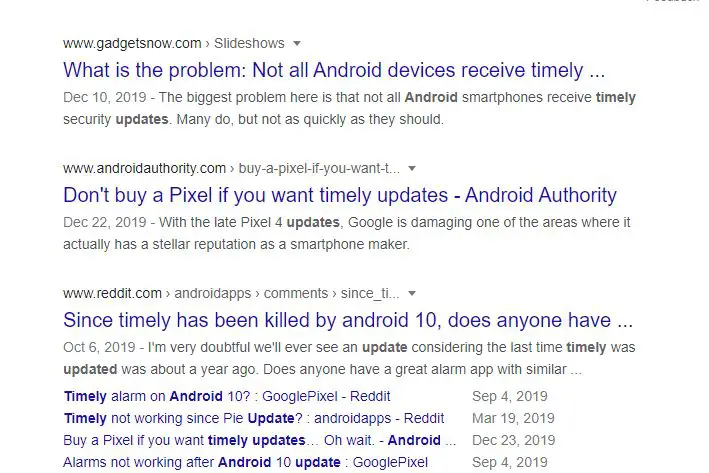Open 'Alarms not working after Android 10 update' sublink
This screenshot has height=473, width=709.
click(x=246, y=462)
